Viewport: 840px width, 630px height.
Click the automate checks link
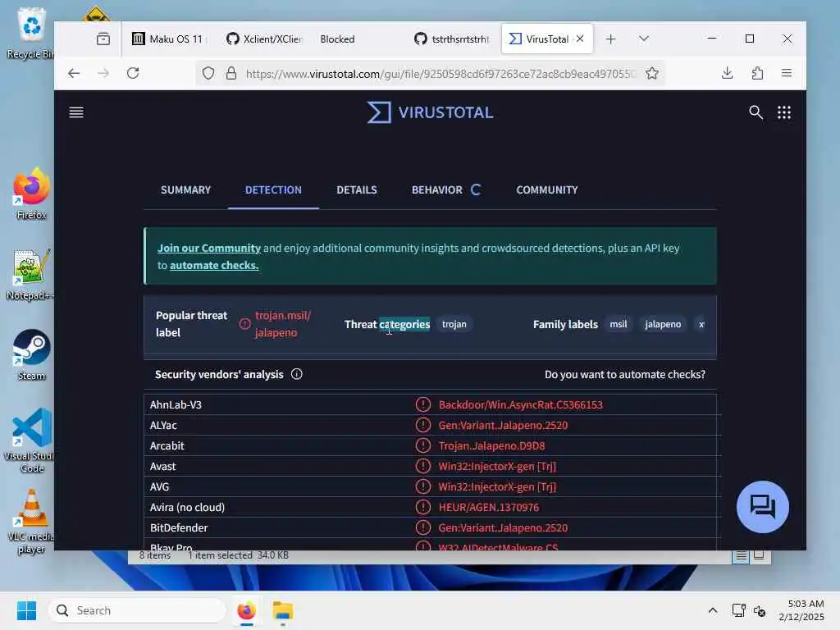click(x=214, y=265)
